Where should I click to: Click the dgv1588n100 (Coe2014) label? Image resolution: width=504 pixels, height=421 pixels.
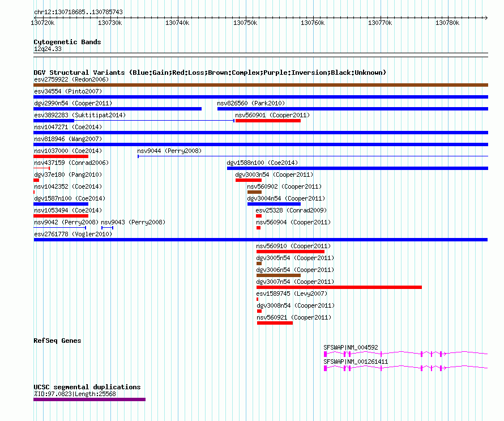(x=262, y=163)
